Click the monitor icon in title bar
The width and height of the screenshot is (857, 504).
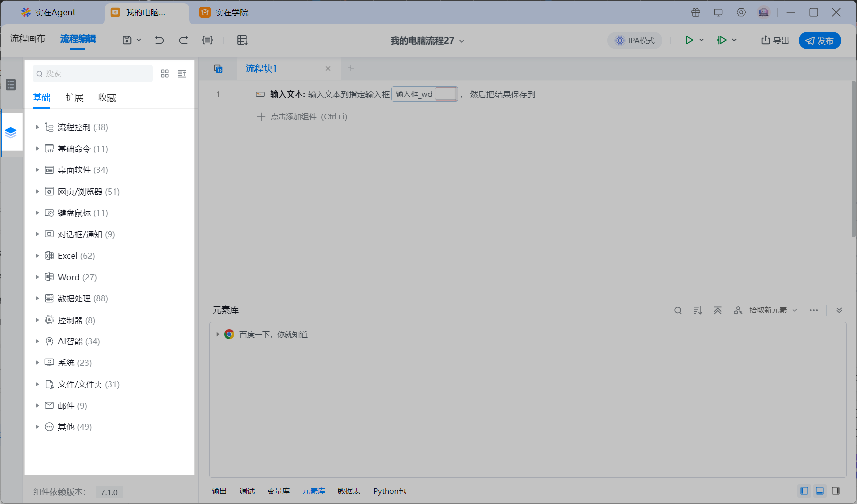(x=718, y=12)
